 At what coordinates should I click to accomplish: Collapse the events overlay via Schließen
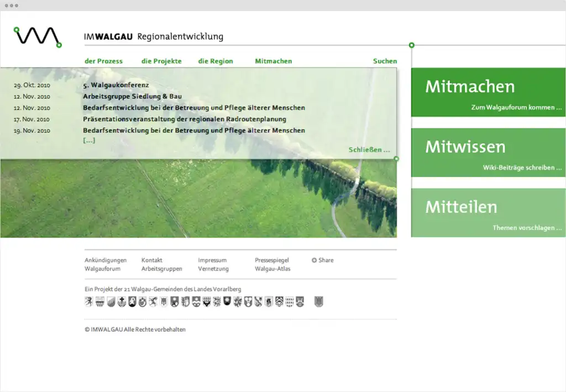(369, 149)
